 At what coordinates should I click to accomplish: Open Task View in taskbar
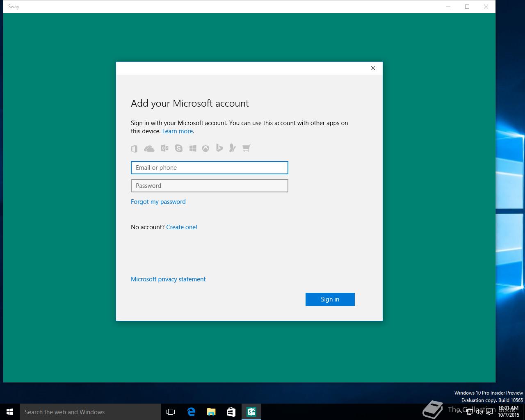point(171,412)
